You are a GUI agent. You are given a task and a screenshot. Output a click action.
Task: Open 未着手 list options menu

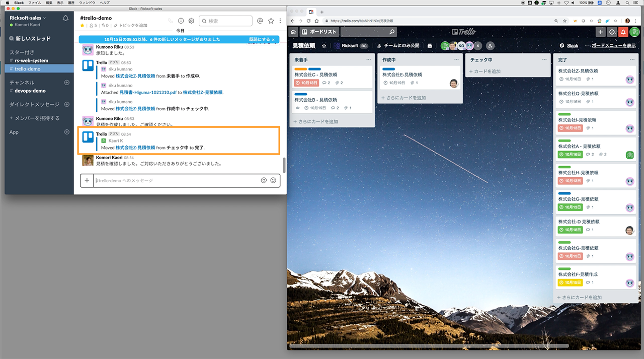click(368, 59)
